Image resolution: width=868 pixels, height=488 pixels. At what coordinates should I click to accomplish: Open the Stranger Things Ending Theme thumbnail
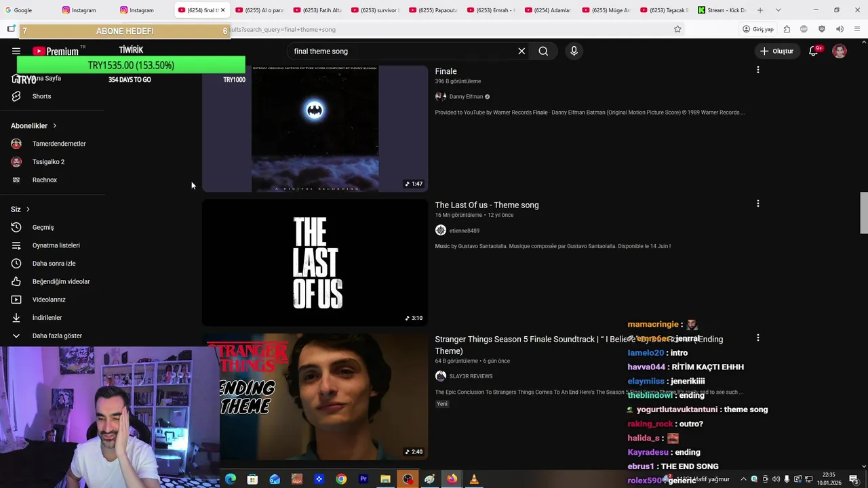click(315, 397)
